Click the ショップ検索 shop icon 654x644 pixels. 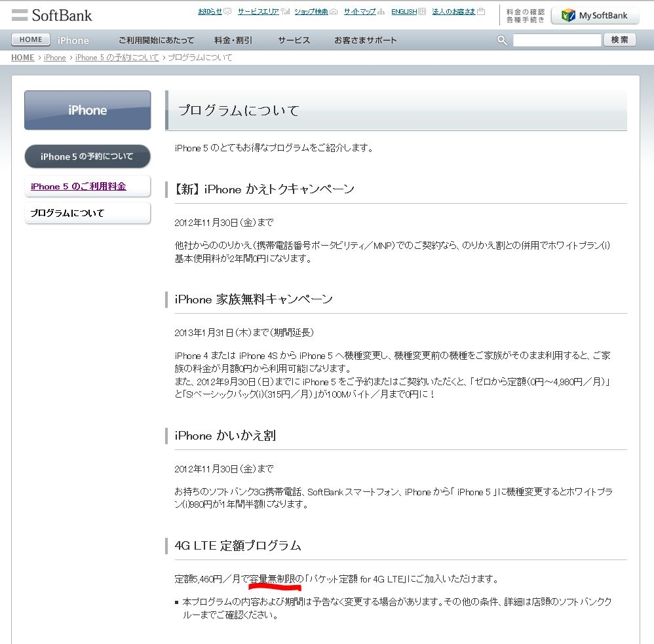click(x=334, y=12)
